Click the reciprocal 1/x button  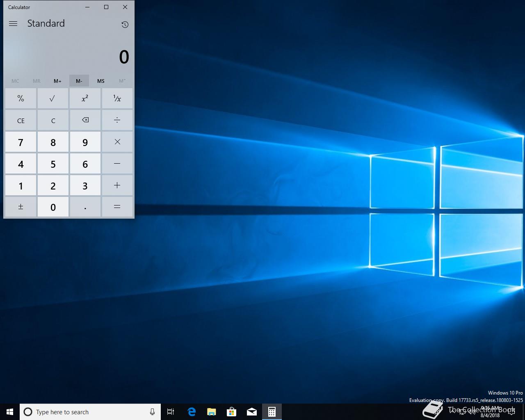(117, 98)
